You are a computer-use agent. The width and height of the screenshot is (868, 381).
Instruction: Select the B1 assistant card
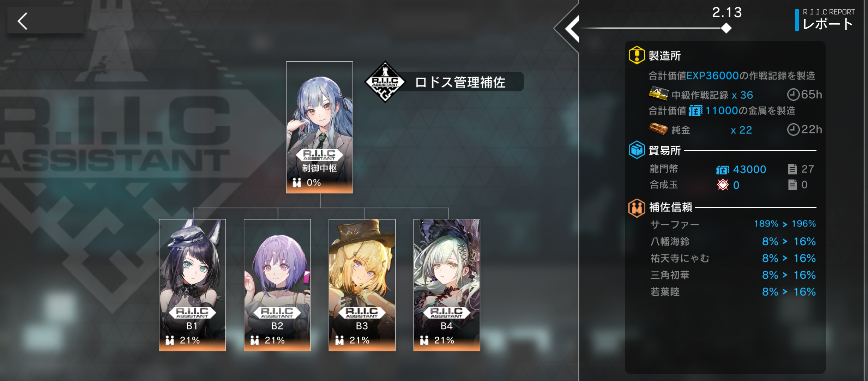click(192, 285)
